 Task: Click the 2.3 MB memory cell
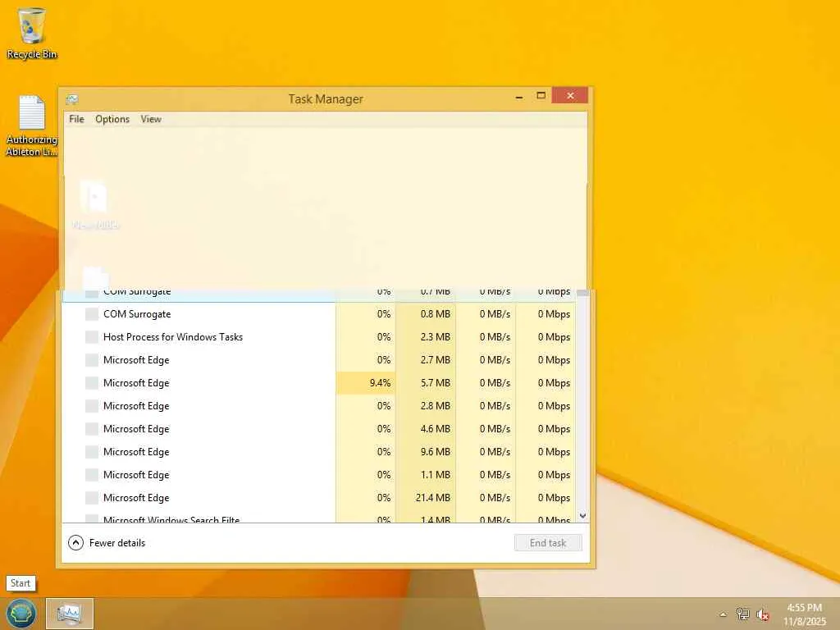tap(426, 337)
